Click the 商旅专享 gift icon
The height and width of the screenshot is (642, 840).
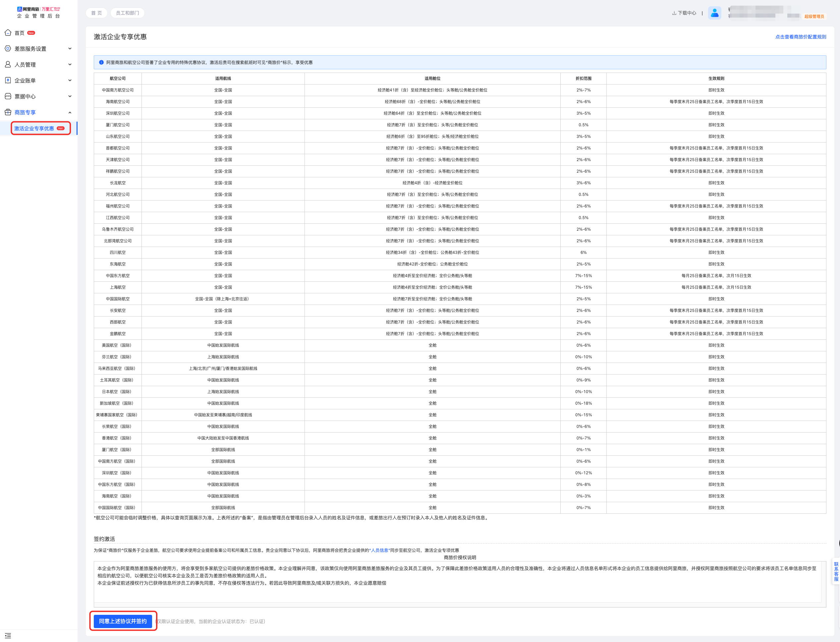point(8,112)
